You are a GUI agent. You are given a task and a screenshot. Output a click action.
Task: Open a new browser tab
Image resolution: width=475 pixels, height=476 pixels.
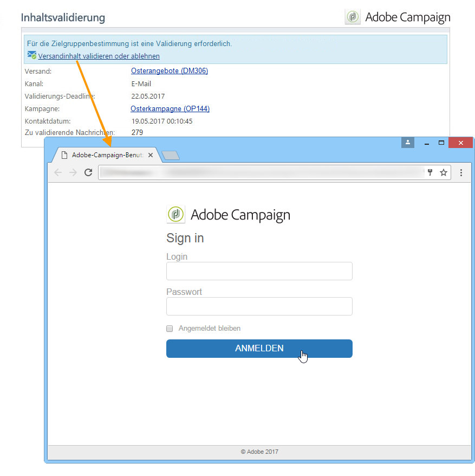(171, 156)
